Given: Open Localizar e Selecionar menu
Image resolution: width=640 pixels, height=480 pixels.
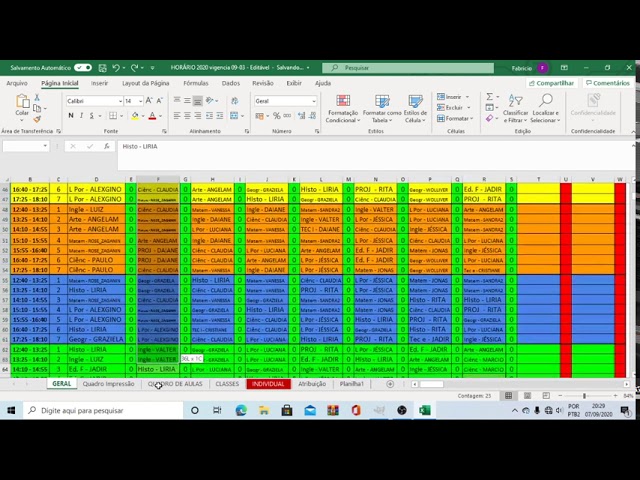Looking at the screenshot, I should 545,108.
